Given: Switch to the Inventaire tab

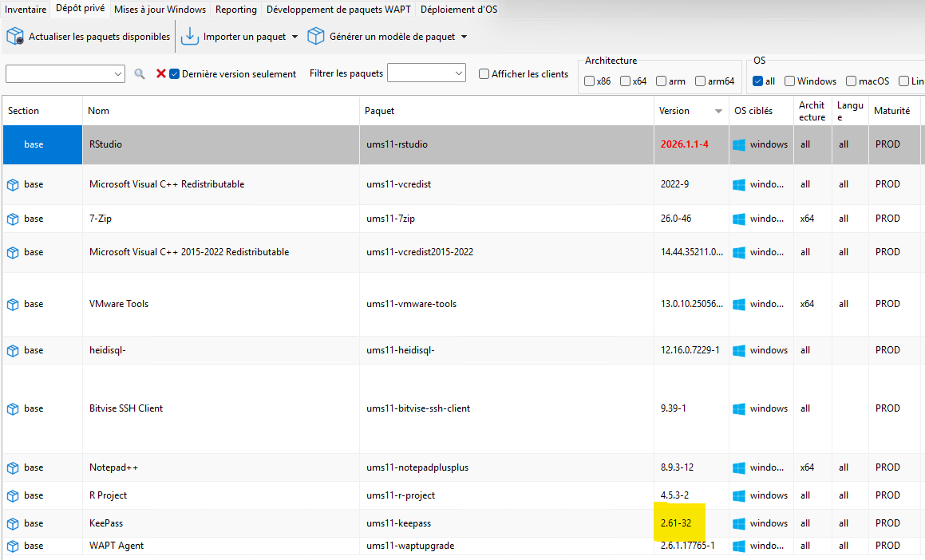Looking at the screenshot, I should click(26, 10).
